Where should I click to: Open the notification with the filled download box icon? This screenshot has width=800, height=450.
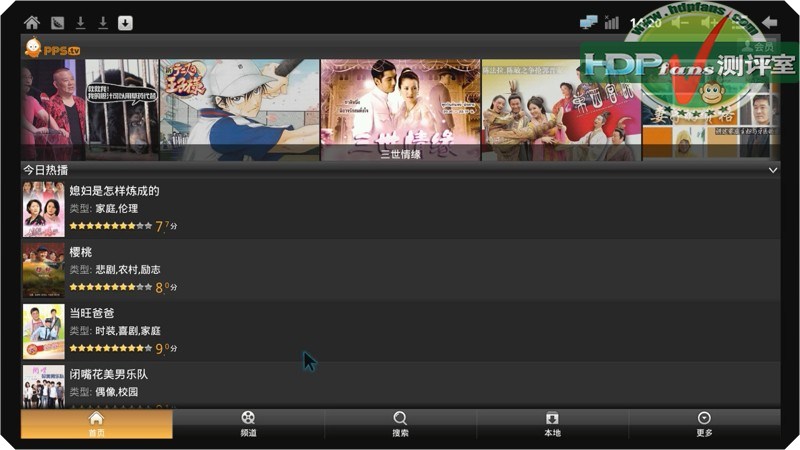tap(126, 23)
